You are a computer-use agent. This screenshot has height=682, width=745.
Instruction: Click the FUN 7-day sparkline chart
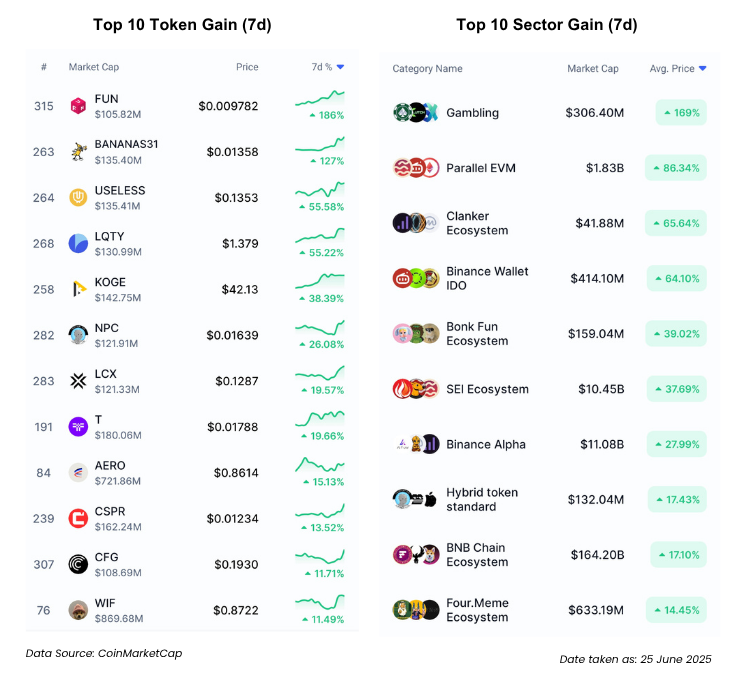(320, 98)
